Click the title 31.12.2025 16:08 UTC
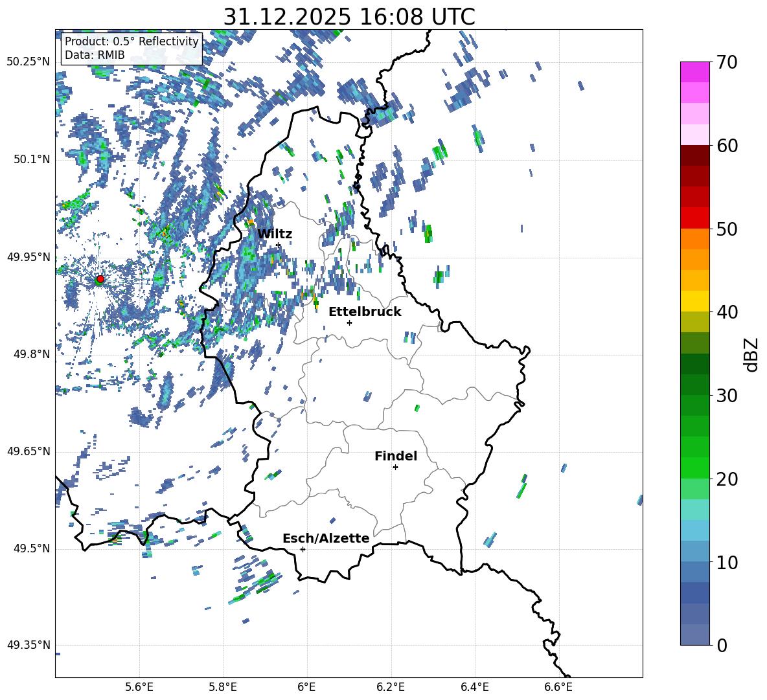The height and width of the screenshot is (700, 767). click(x=349, y=17)
